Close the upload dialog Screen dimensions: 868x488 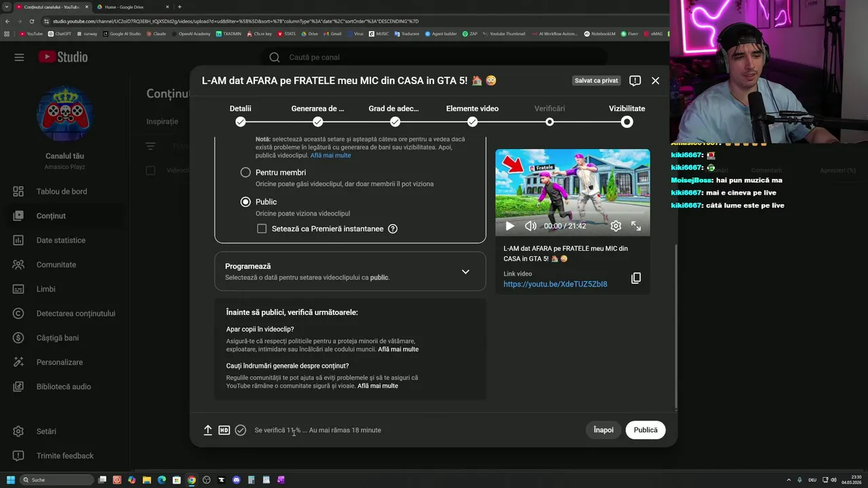(x=655, y=81)
